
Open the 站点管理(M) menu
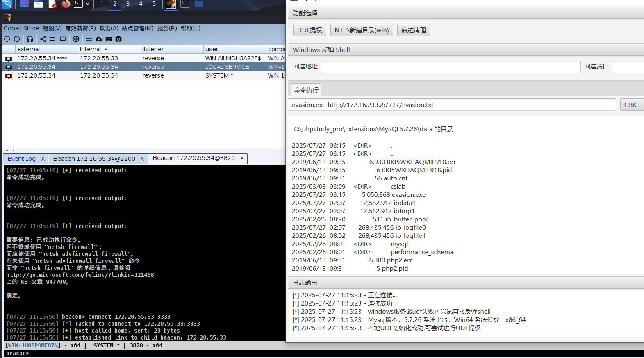click(x=138, y=28)
